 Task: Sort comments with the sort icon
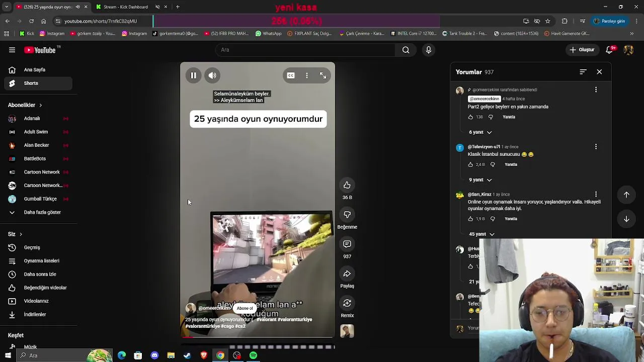tap(583, 72)
